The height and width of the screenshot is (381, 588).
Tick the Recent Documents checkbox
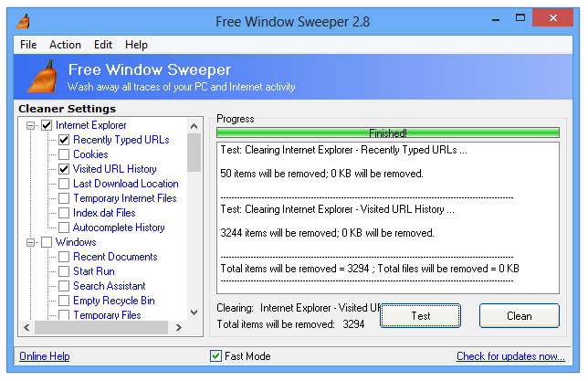(x=64, y=257)
